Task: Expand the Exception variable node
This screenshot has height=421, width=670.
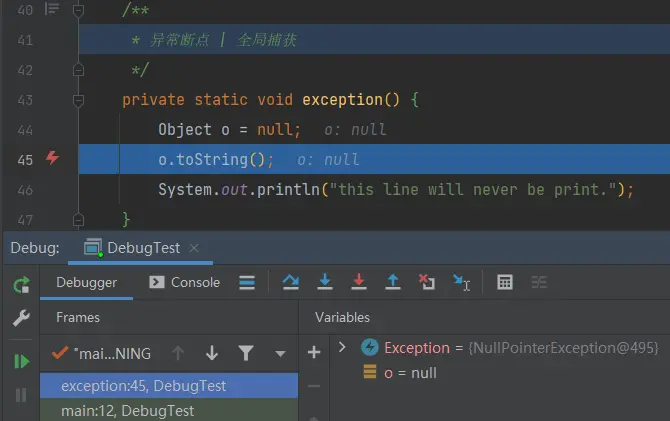Action: point(342,347)
